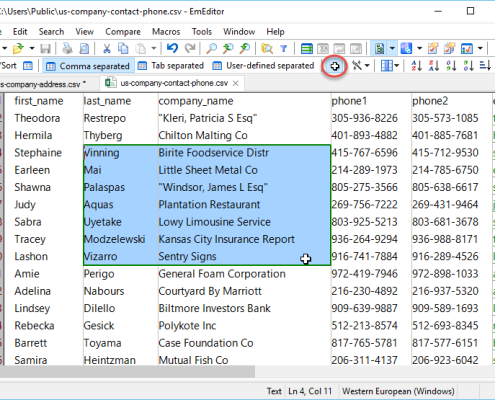This screenshot has width=495, height=400.
Task: Click the phone number 305-936-8226
Action: [364, 118]
